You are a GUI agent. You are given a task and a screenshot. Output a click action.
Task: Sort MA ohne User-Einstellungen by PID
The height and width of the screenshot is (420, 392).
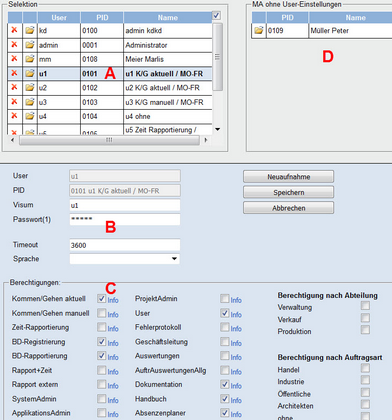pos(287,18)
